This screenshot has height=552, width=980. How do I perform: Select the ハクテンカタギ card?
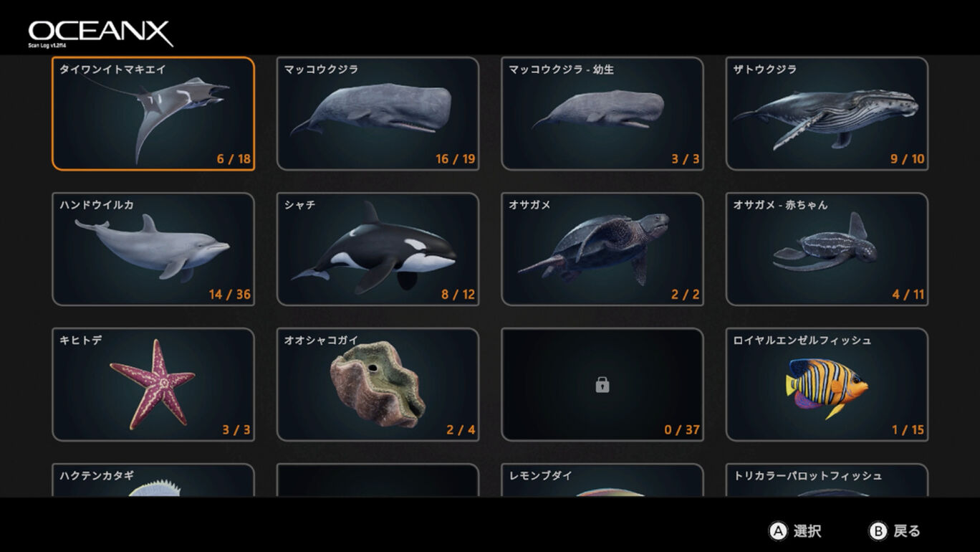(x=153, y=480)
